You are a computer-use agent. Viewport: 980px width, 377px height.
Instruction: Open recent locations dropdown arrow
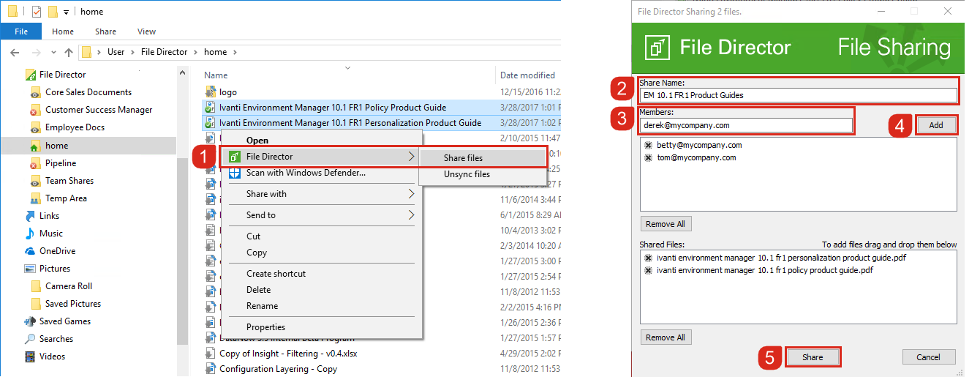50,52
